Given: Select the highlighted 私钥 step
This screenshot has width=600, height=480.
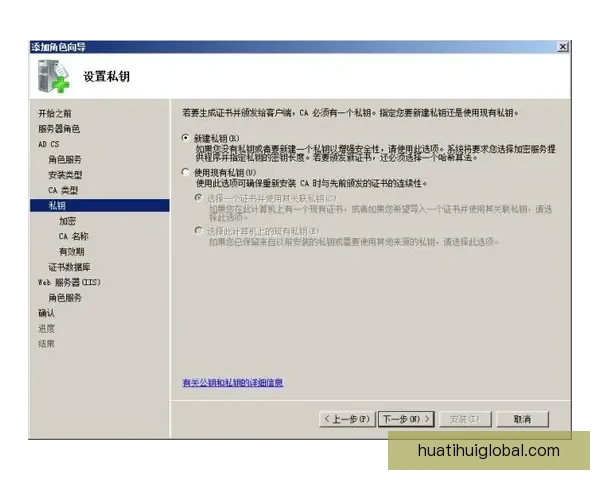Looking at the screenshot, I should click(99, 206).
